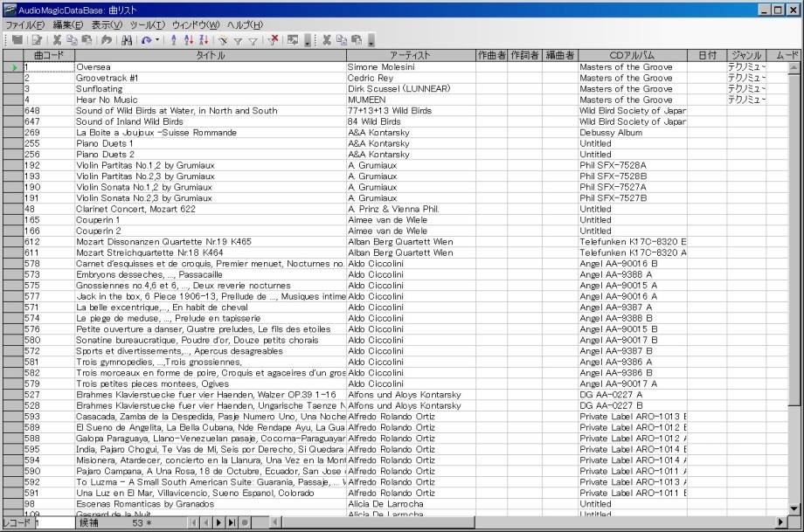Viewport: 804px width, 532px height.
Task: Click the Cut scissors icon beside Edit Data
Action: coord(57,40)
